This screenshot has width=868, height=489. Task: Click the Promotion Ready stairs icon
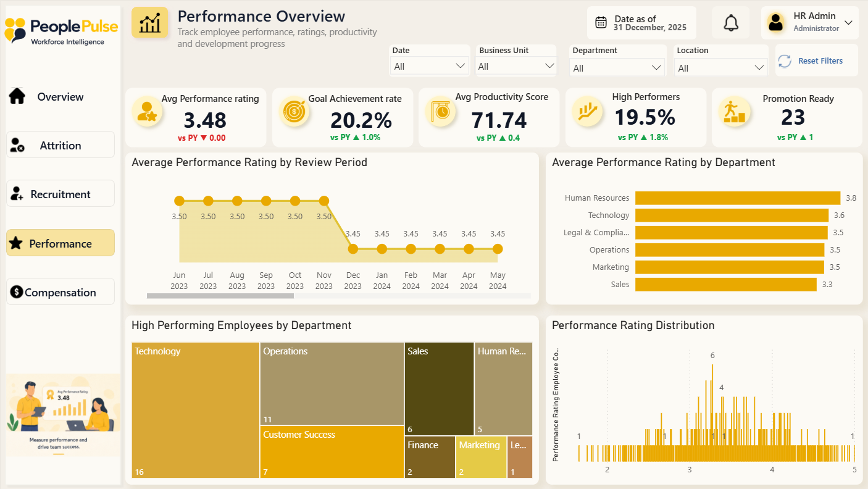[x=734, y=112]
